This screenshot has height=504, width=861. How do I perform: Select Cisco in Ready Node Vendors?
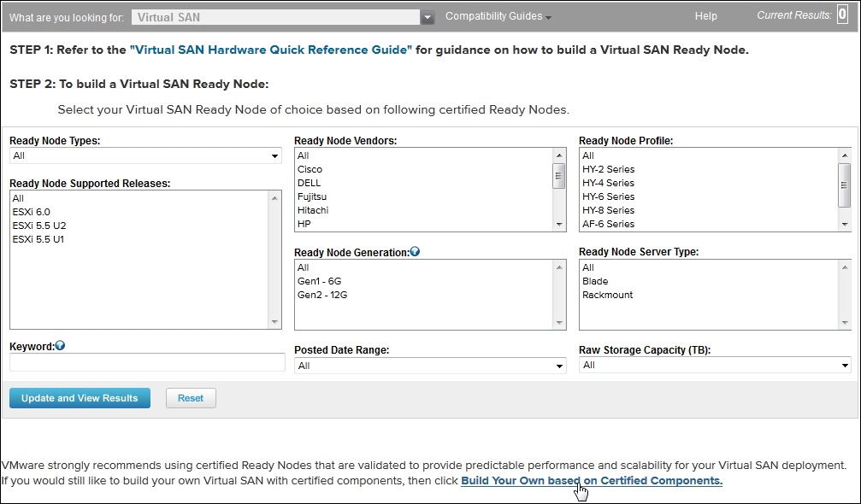[x=310, y=169]
